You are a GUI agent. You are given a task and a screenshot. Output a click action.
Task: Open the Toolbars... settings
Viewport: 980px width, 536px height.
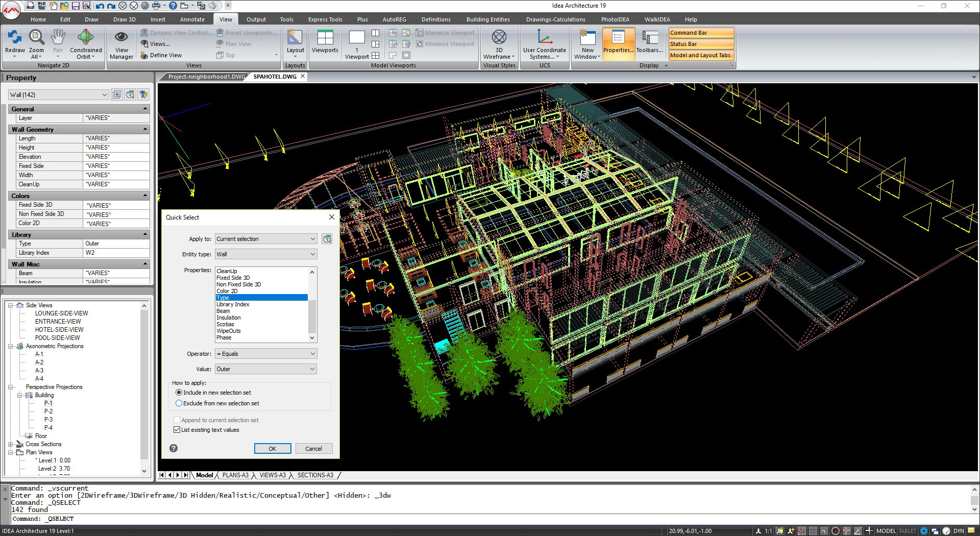coord(650,41)
